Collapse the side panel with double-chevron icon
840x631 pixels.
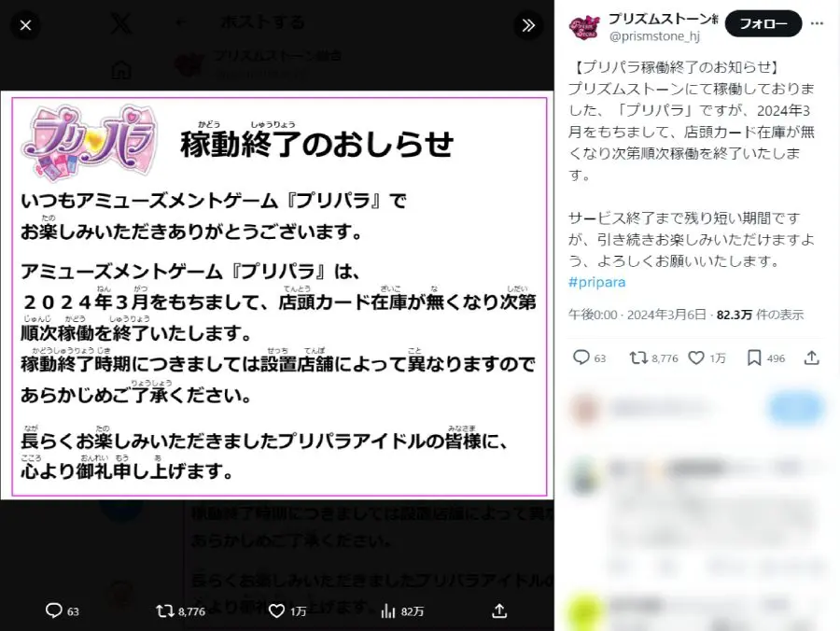[x=528, y=25]
